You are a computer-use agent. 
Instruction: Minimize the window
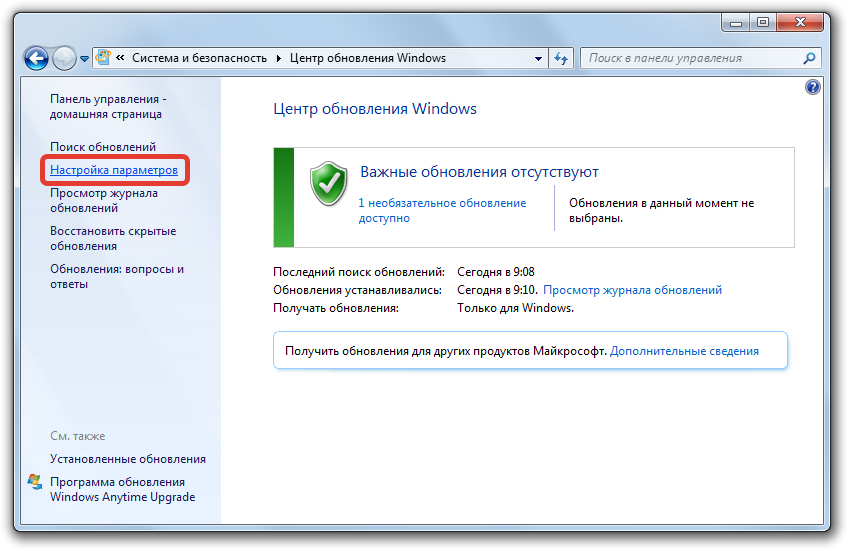point(735,22)
